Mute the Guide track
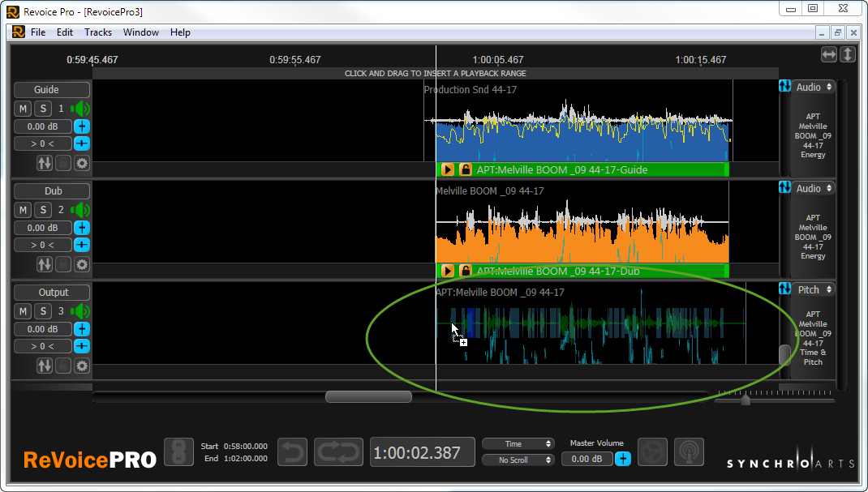Viewport: 868px width, 492px height. (x=23, y=109)
